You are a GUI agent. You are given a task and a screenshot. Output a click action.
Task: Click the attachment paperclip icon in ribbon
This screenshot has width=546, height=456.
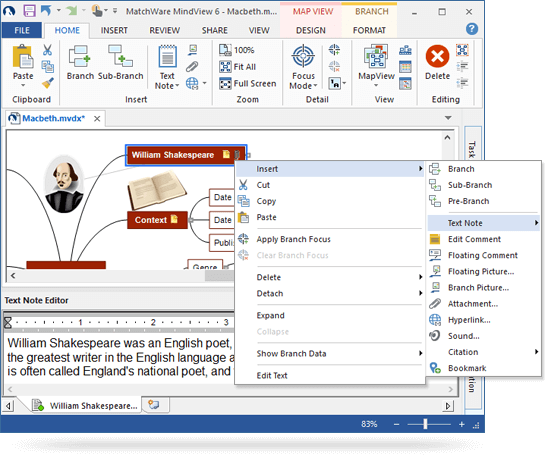[192, 66]
